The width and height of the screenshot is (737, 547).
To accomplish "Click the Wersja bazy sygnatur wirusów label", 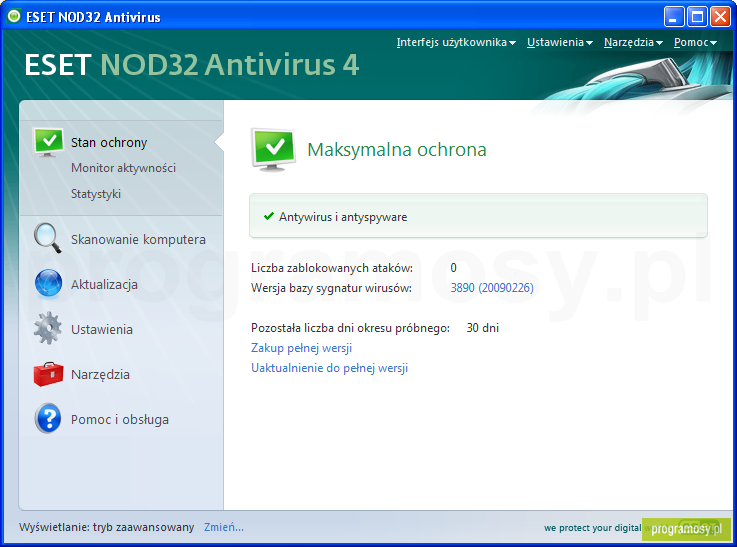I will [331, 288].
